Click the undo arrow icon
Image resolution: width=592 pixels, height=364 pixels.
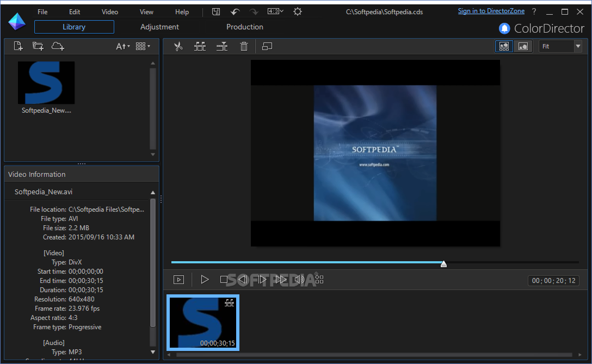(235, 12)
